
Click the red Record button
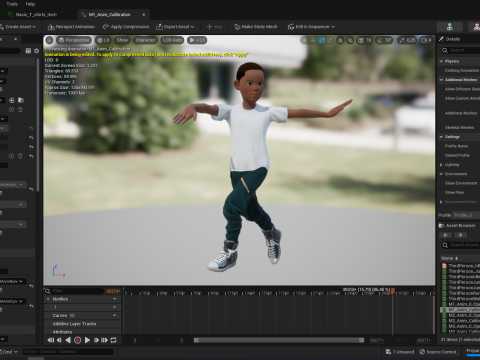pos(78,340)
